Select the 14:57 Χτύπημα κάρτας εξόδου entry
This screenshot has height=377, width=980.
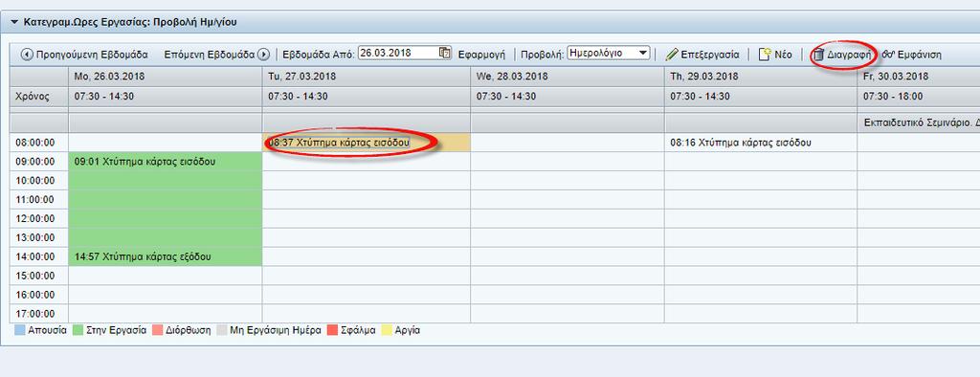143,256
